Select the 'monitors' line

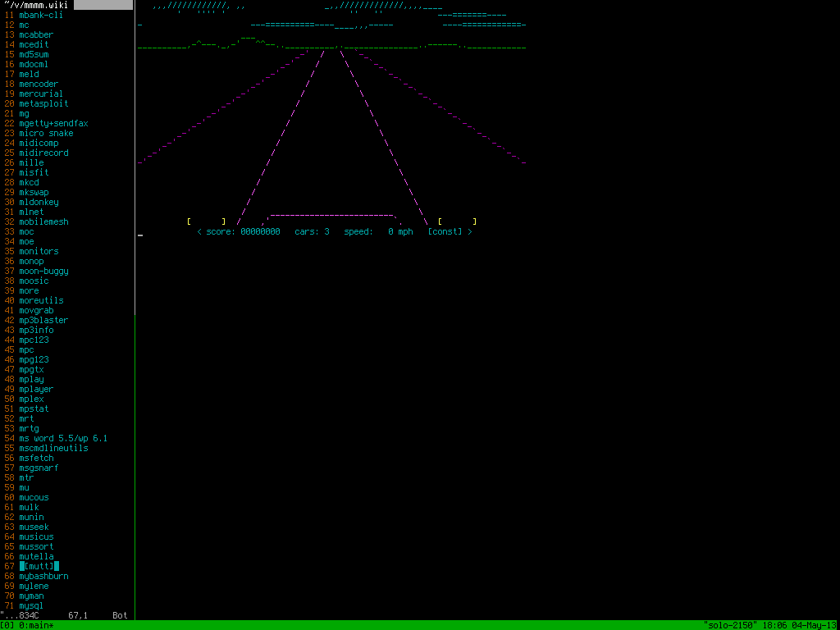(39, 251)
